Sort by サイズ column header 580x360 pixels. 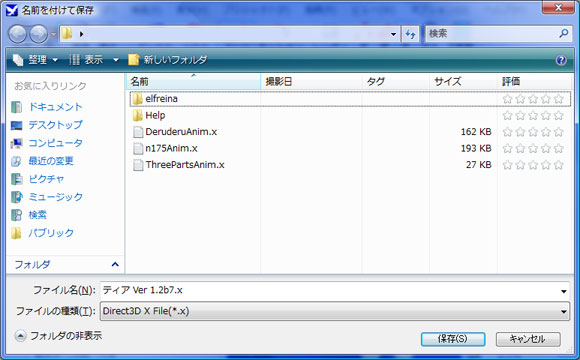(463, 81)
